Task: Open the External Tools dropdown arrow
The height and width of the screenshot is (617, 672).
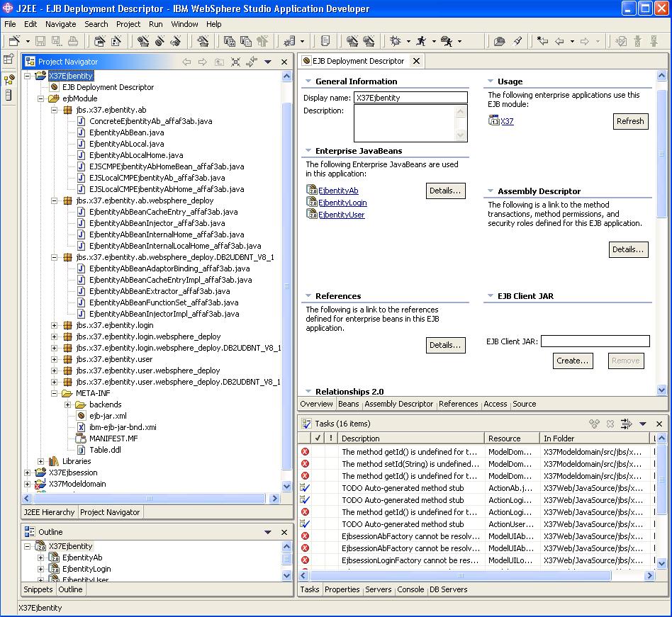Action: 460,42
